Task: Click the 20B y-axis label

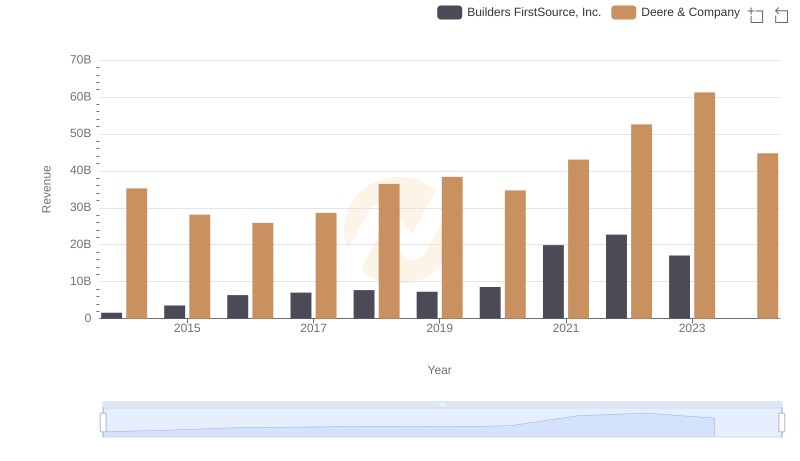Action: tap(81, 244)
